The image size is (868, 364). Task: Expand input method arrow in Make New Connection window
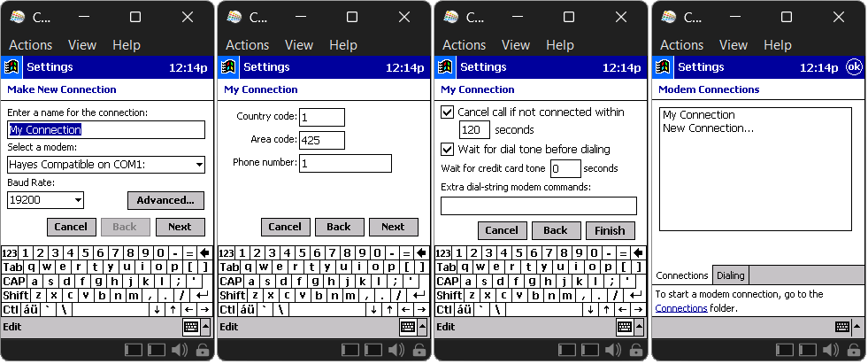point(206,326)
